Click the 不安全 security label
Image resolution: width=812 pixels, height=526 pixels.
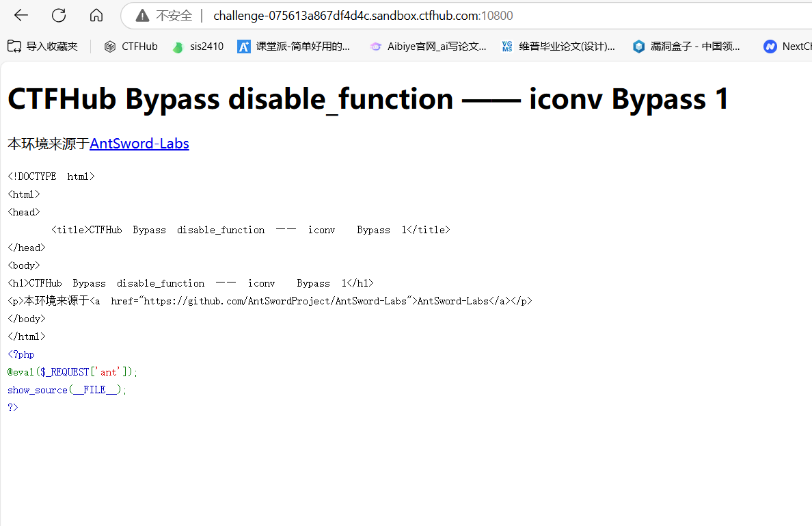point(174,16)
